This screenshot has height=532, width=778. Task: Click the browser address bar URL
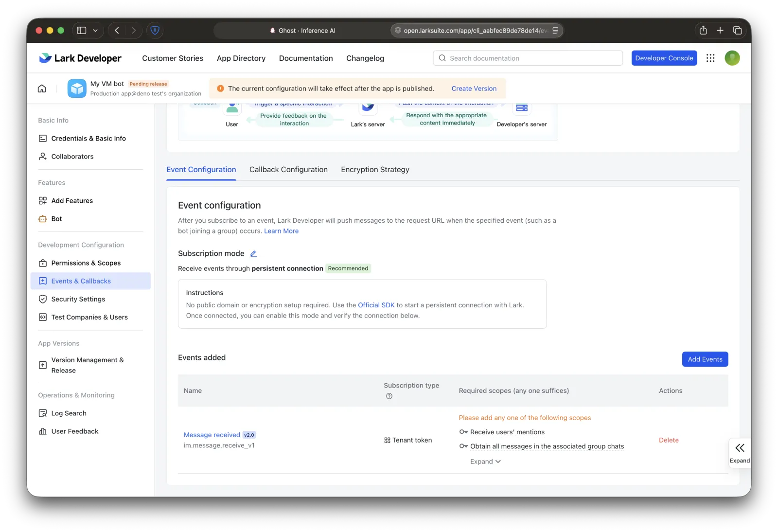tap(477, 31)
